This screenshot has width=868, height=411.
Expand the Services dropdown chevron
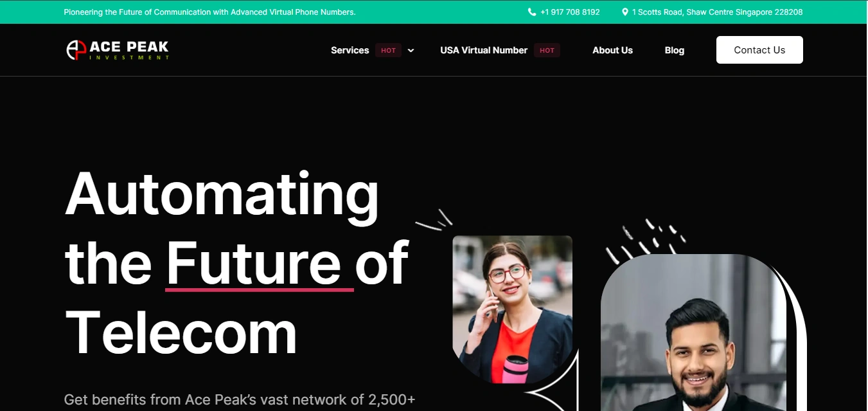tap(411, 50)
